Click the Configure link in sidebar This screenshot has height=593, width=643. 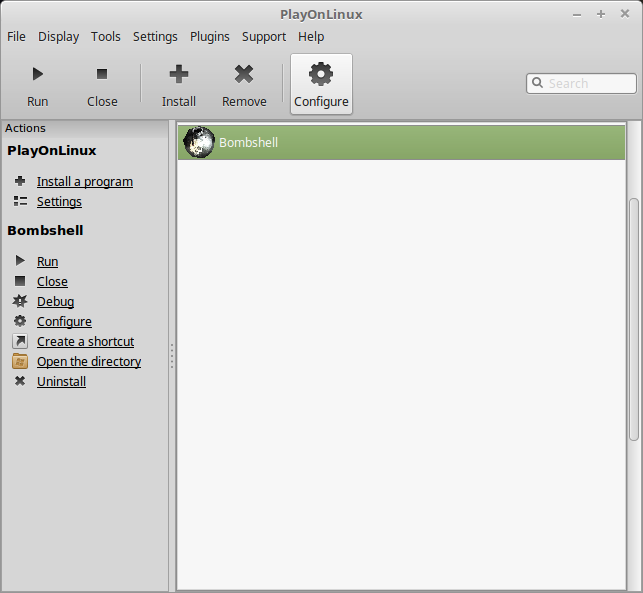64,322
